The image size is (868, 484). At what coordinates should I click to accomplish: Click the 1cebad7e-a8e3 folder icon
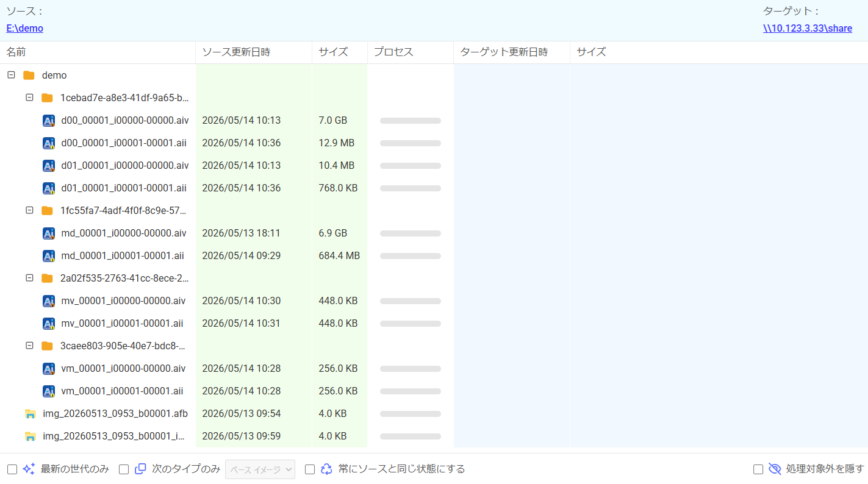[47, 98]
